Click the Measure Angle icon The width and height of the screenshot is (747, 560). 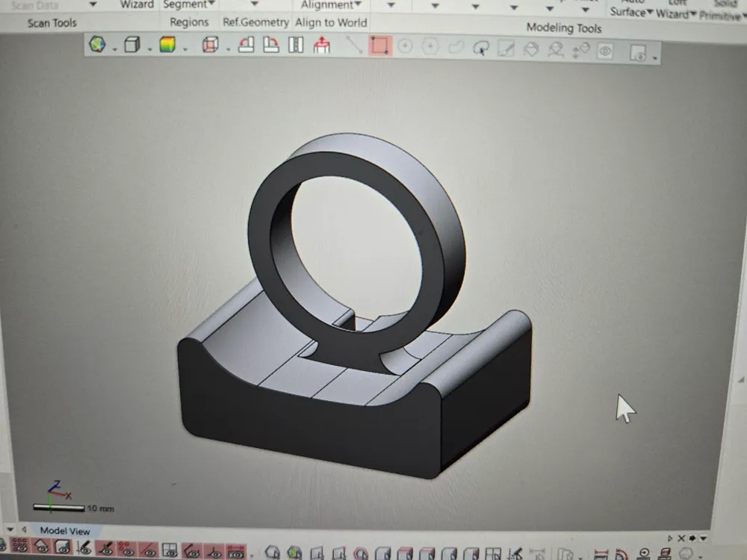(622, 554)
